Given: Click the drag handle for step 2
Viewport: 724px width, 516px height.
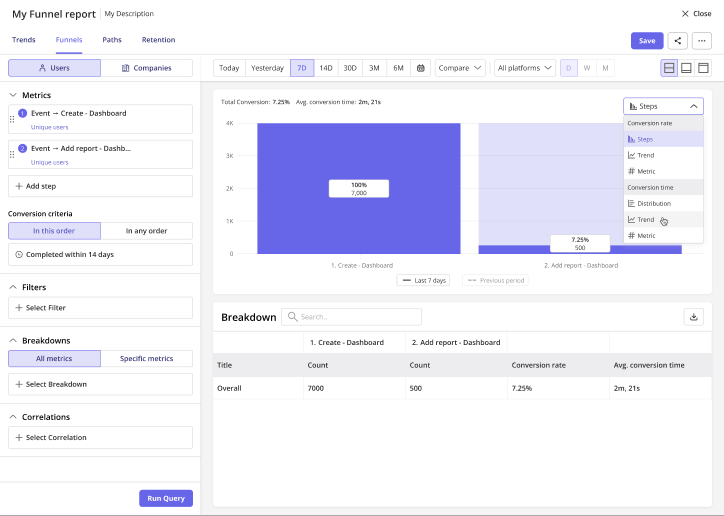Looking at the screenshot, I should 12,154.
